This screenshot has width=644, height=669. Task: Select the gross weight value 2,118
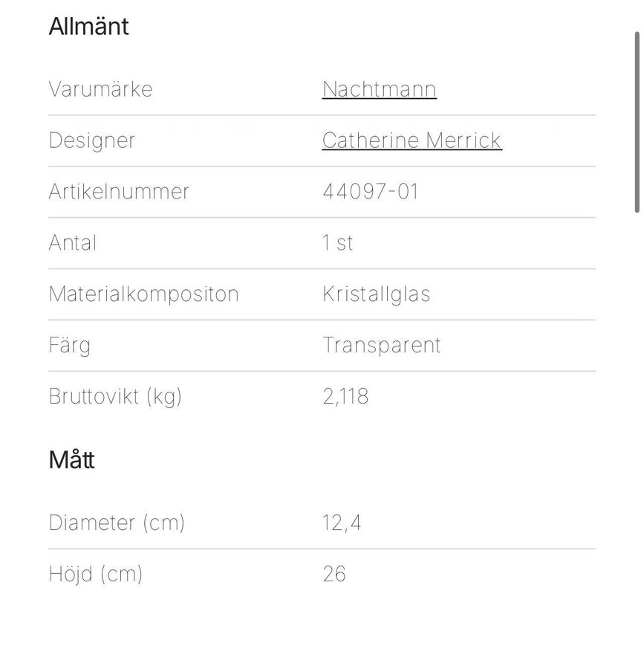[345, 397]
